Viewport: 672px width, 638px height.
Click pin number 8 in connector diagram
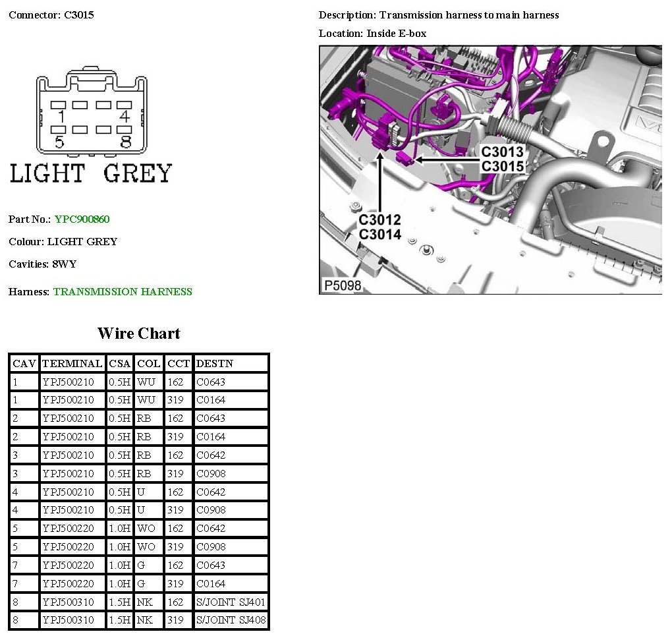coord(125,141)
